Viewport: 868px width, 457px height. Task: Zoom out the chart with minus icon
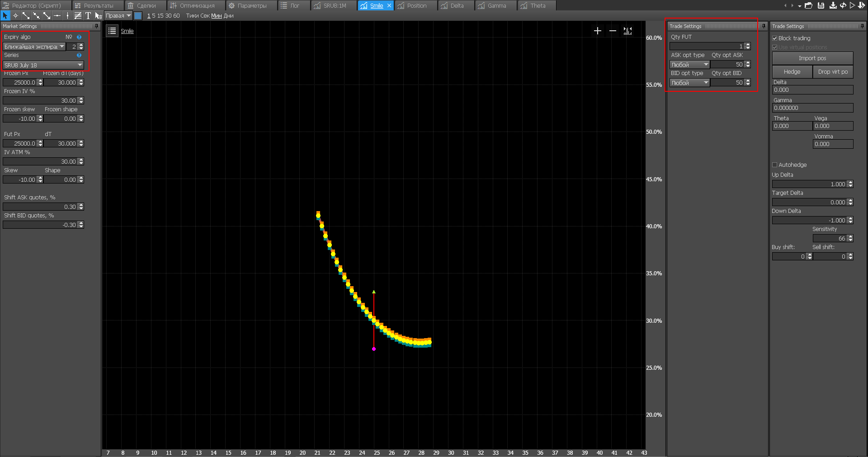click(x=613, y=31)
